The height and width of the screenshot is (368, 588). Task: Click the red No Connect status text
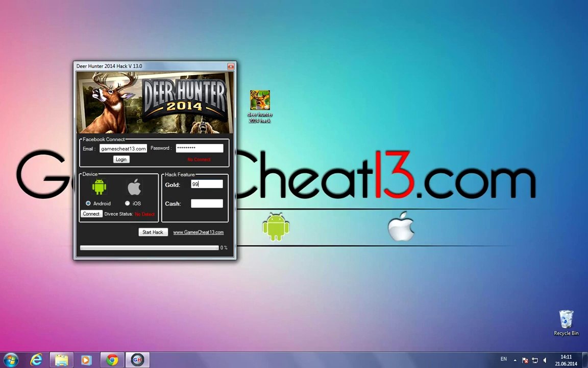(x=199, y=159)
